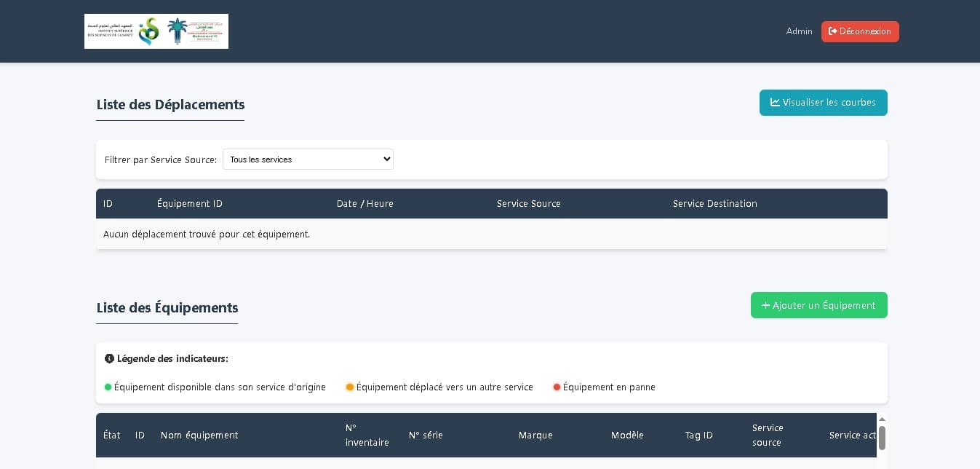Viewport: 980px width, 469px height.
Task: Click the Admin user link
Action: [x=799, y=31]
